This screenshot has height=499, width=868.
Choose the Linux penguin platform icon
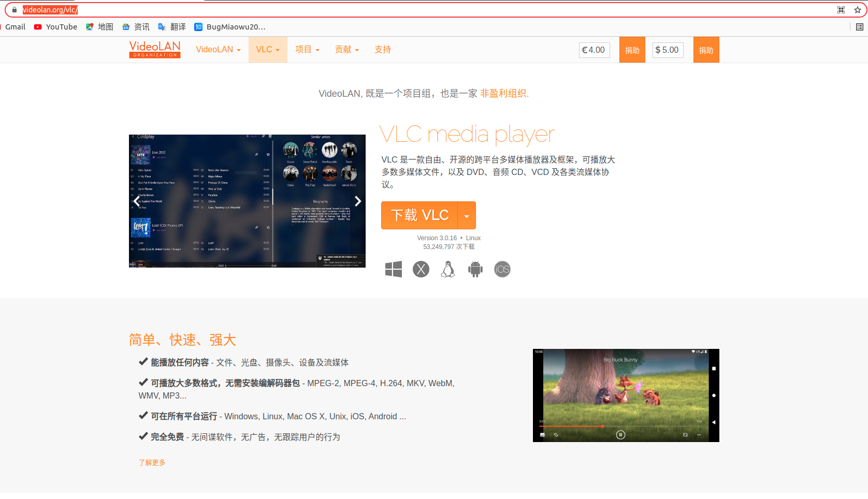point(448,269)
